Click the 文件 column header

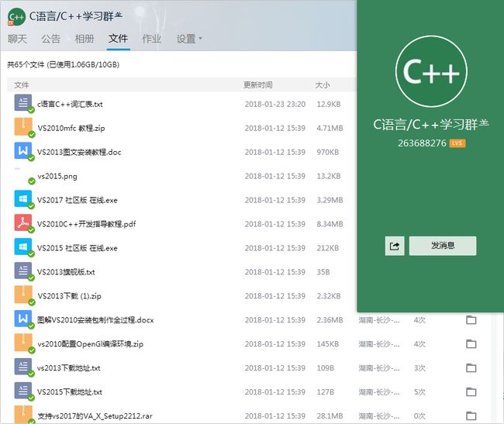pyautogui.click(x=22, y=84)
